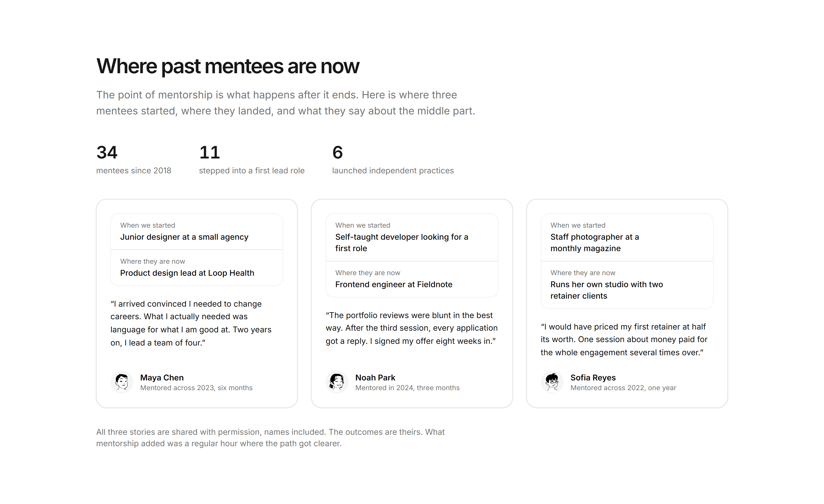Click Maya Chen's avatar illustration
Image resolution: width=824 pixels, height=504 pixels.
[x=122, y=382]
